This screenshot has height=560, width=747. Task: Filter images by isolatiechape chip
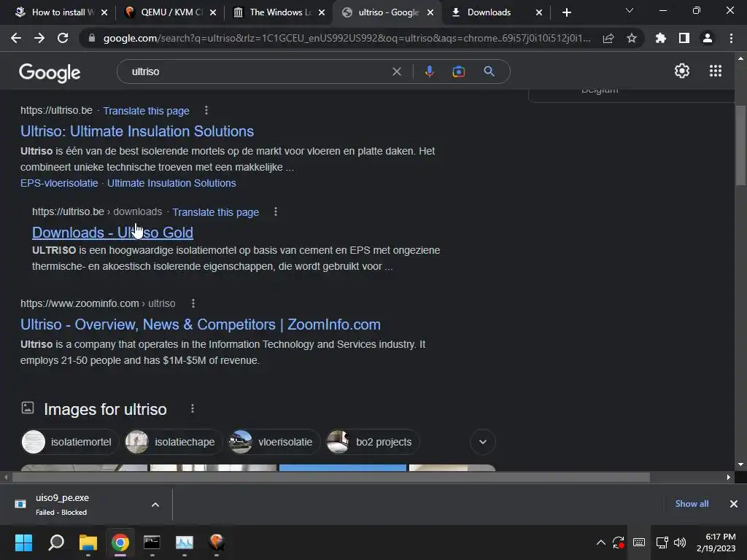coord(172,442)
